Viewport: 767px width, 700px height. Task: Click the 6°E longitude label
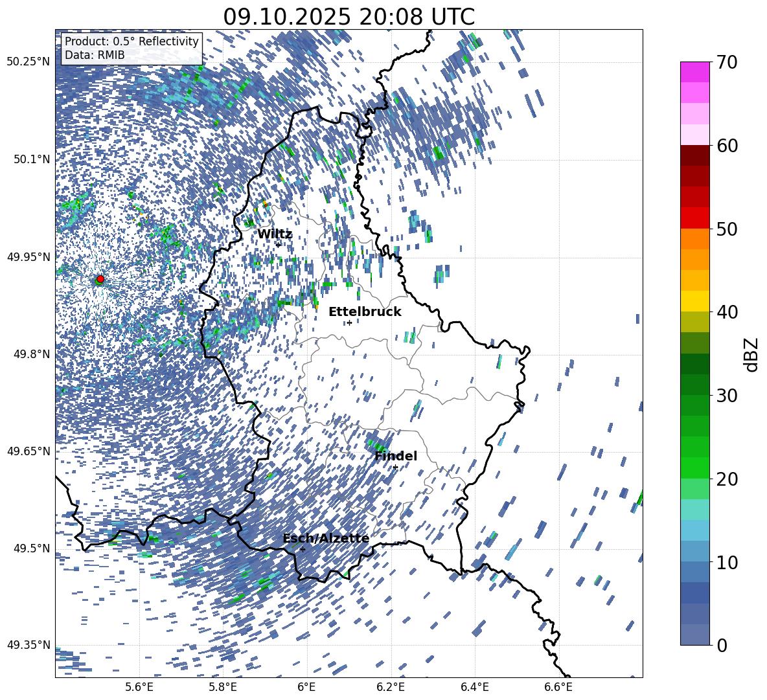pyautogui.click(x=306, y=687)
